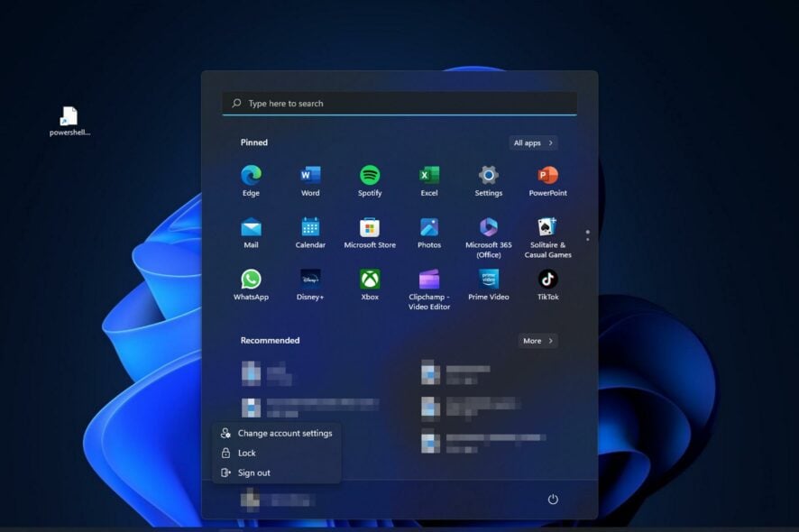
Task: Launch WhatsApp
Action: [x=251, y=285]
